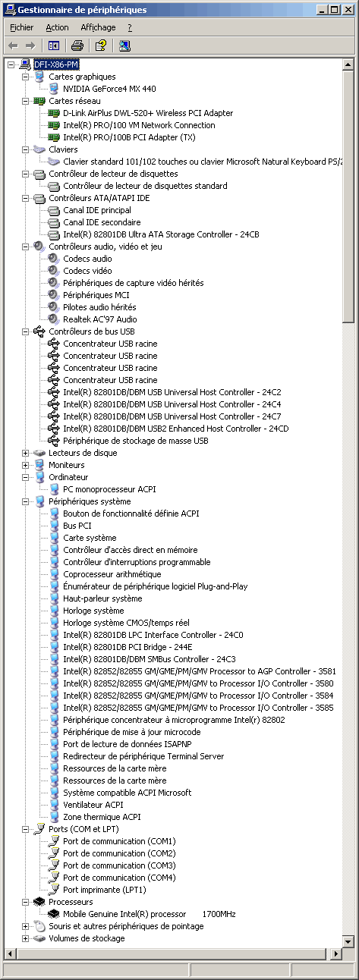Image resolution: width=359 pixels, height=980 pixels.
Task: Select Port imprimante (LPT1)
Action: point(105,890)
